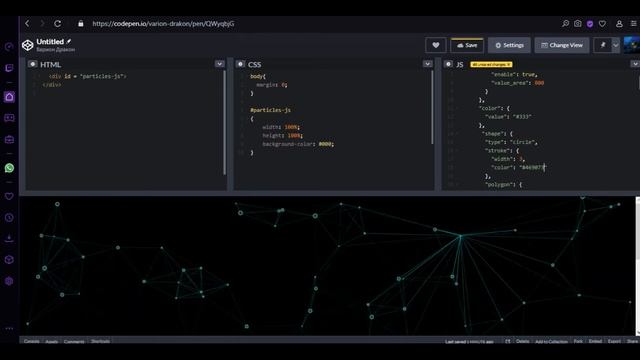
Task: Click the CSS editor vertical scrollbar
Action: 432,107
